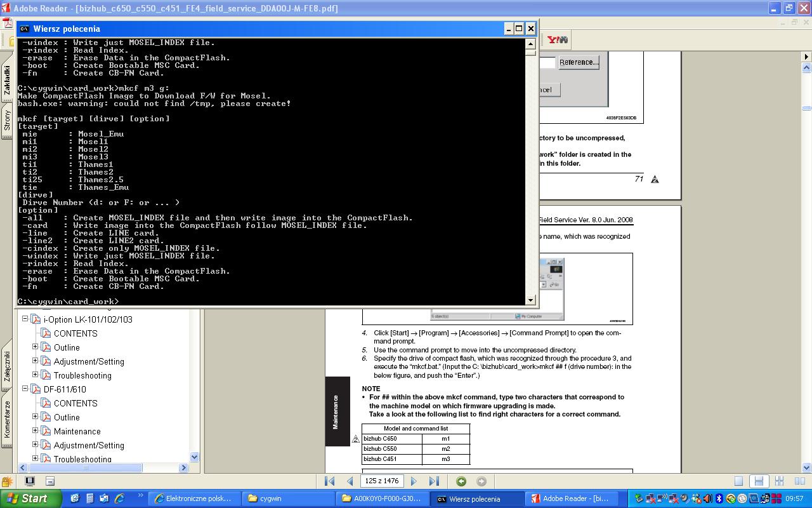Click the Bluetooth tray icon
The width and height of the screenshot is (812, 508).
(719, 498)
